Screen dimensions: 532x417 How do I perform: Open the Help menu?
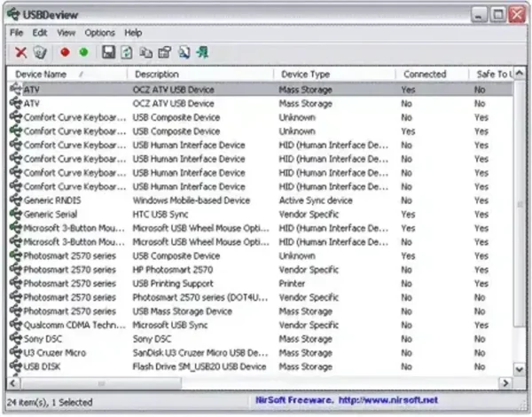pos(133,33)
